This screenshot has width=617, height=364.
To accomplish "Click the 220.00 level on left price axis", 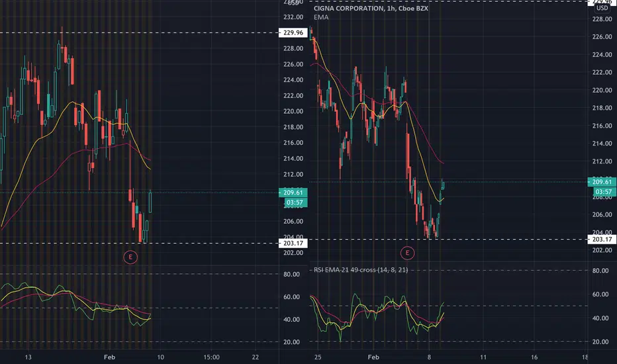I will 293,111.
